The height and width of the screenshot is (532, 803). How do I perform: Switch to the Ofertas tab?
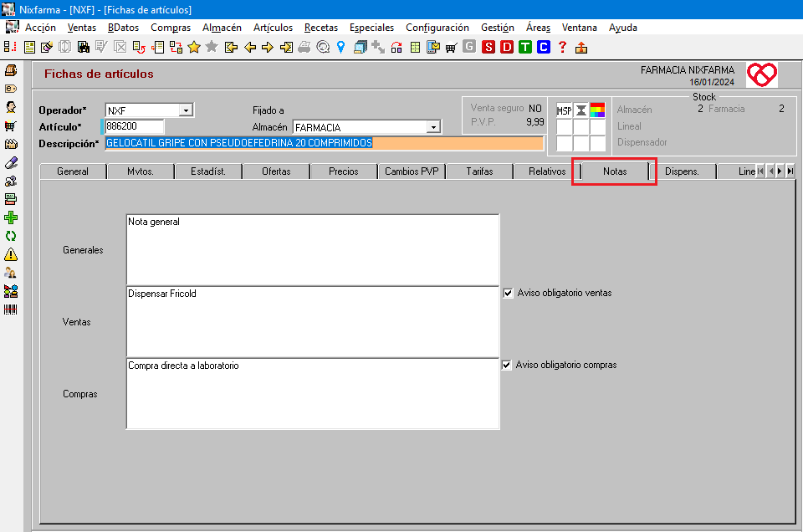coord(276,171)
